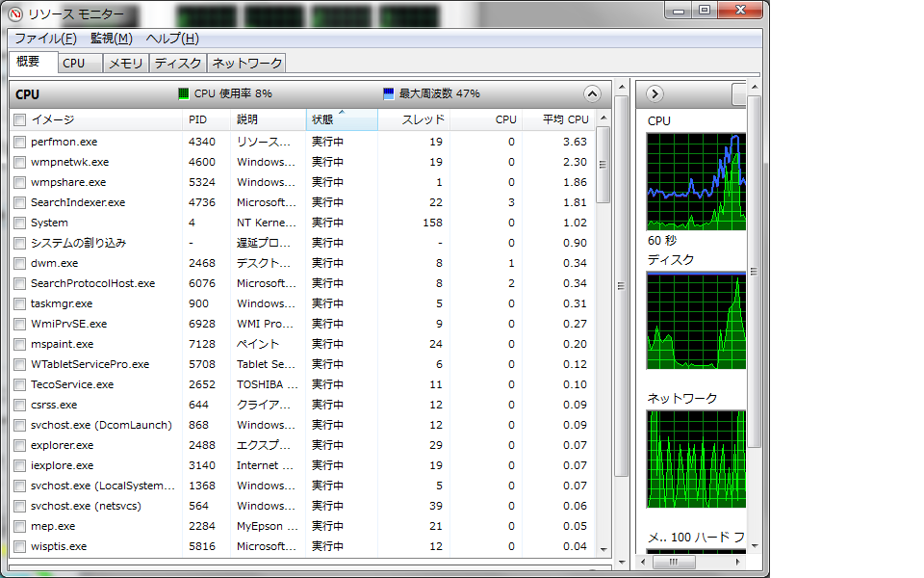Switch to the メモリ tab
The image size is (924, 578).
coord(125,63)
